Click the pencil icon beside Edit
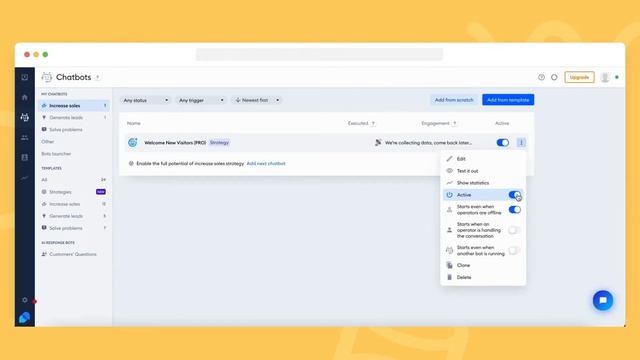The width and height of the screenshot is (640, 360). tap(449, 159)
